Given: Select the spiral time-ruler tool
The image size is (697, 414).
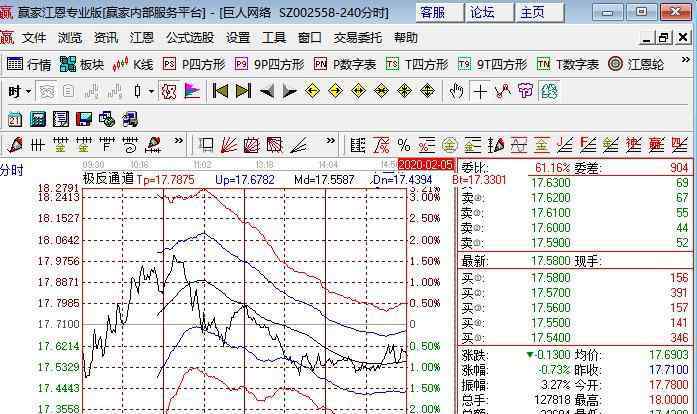Looking at the screenshot, I should pos(130,145).
